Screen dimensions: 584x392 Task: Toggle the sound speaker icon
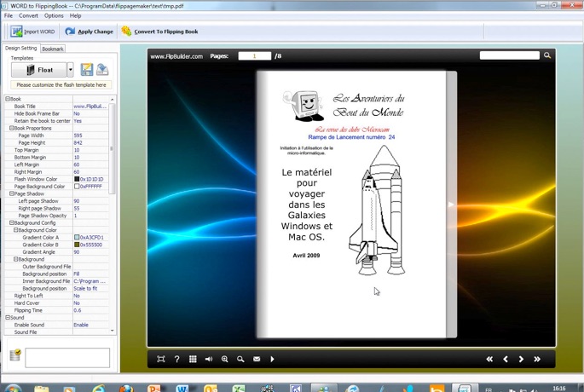tap(209, 359)
